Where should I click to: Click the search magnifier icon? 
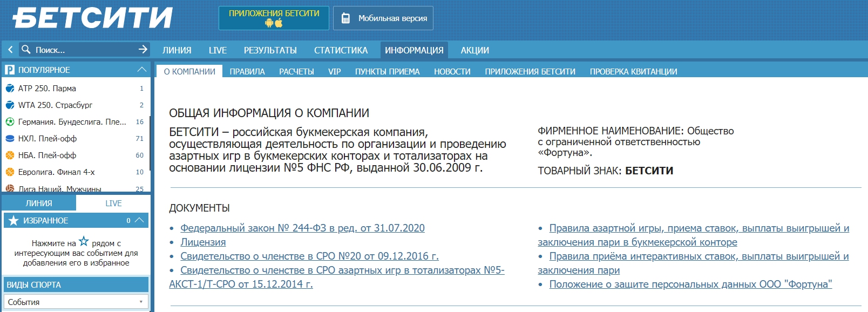(26, 50)
